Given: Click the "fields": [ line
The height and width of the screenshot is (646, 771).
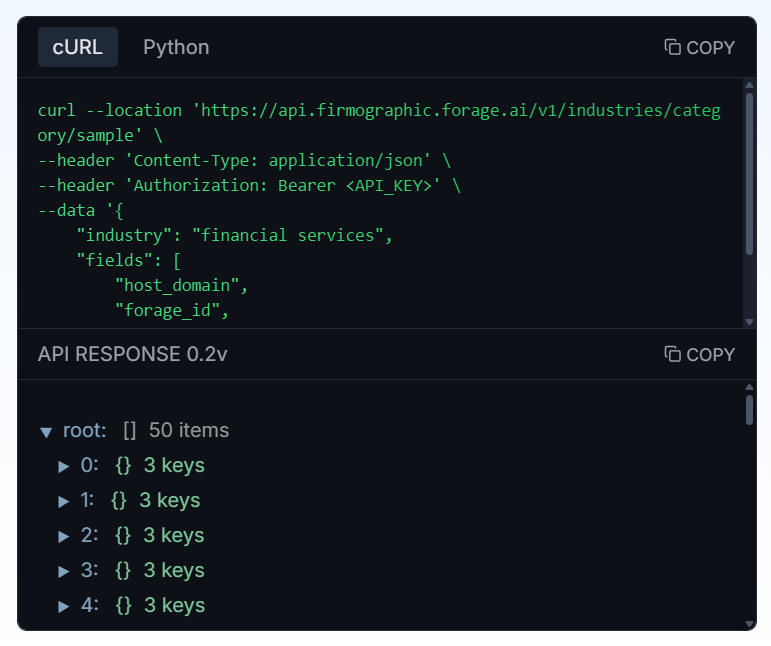Looking at the screenshot, I should [129, 261].
